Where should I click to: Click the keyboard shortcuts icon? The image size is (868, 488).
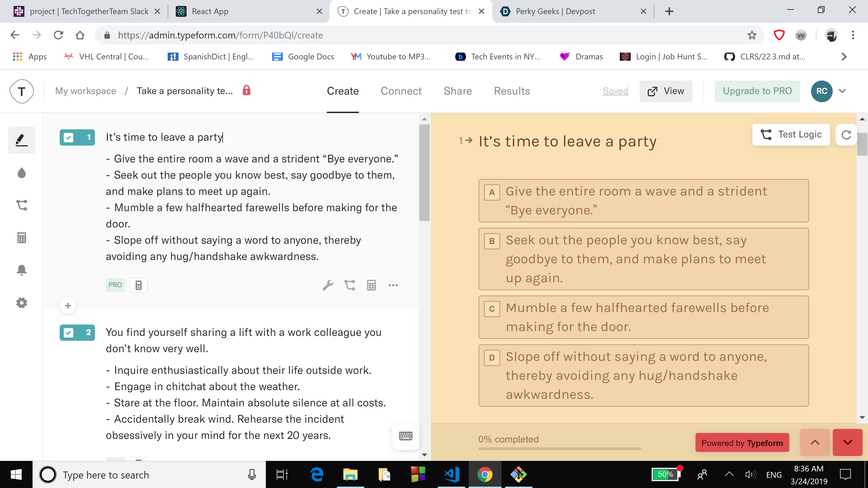point(405,436)
